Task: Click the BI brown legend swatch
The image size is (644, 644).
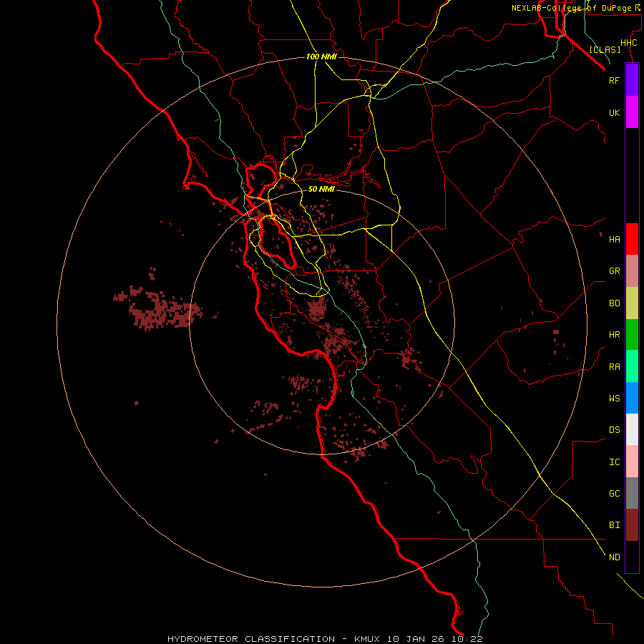Action: 632,525
